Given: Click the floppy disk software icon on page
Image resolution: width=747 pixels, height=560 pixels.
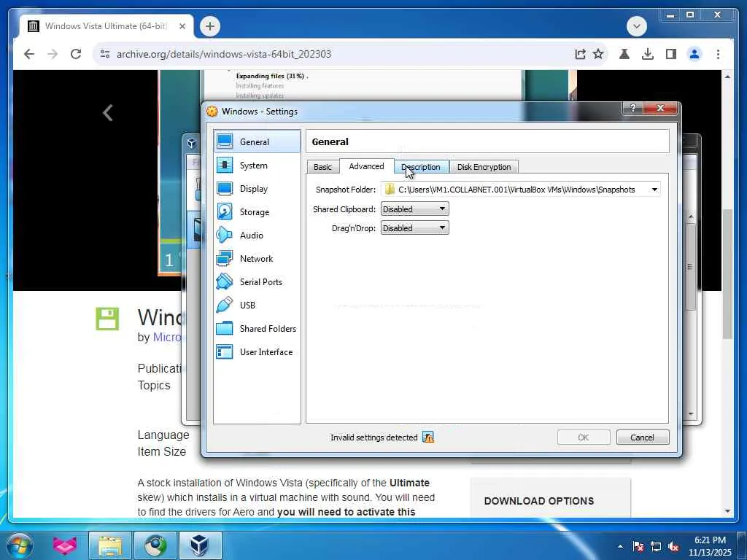Looking at the screenshot, I should 107,319.
